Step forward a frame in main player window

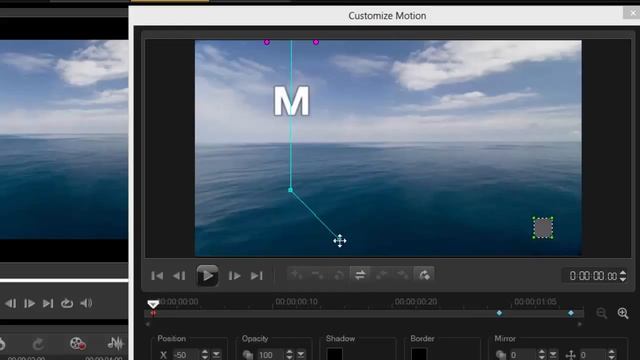tap(29, 303)
